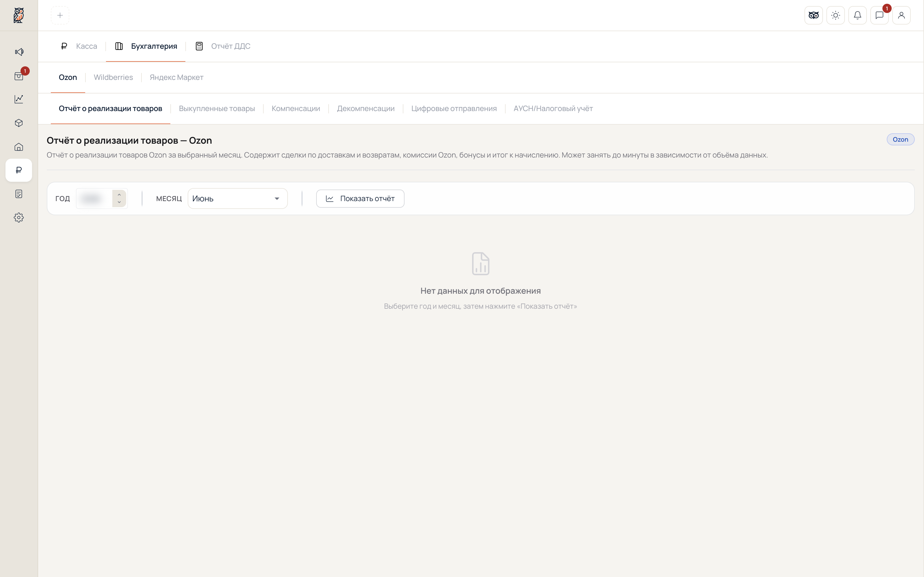The image size is (924, 577).
Task: Open the user profile icon
Action: point(901,15)
